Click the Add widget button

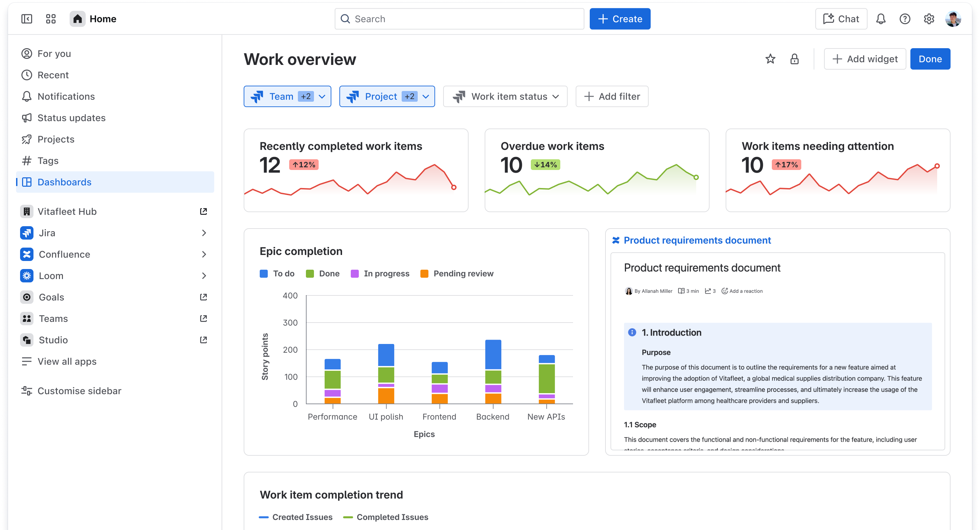point(865,59)
